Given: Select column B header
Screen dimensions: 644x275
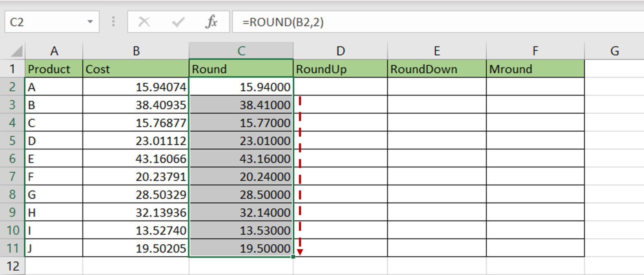Looking at the screenshot, I should click(x=136, y=50).
